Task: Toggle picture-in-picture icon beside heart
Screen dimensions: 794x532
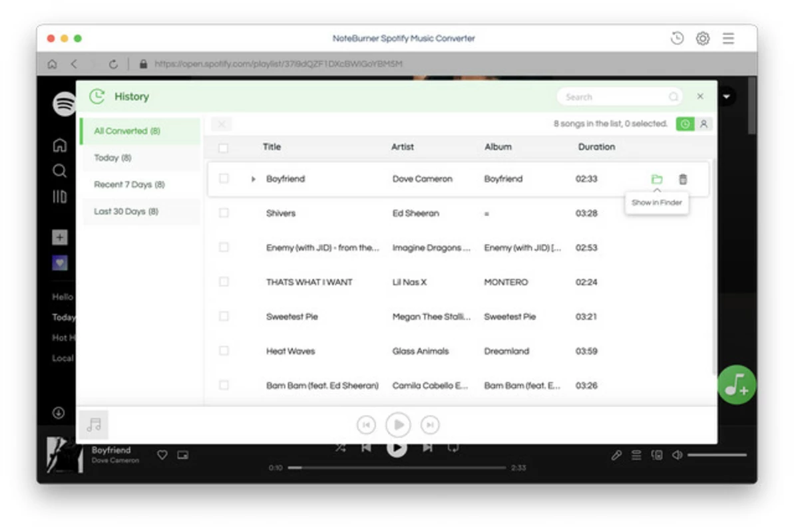Action: [x=183, y=455]
